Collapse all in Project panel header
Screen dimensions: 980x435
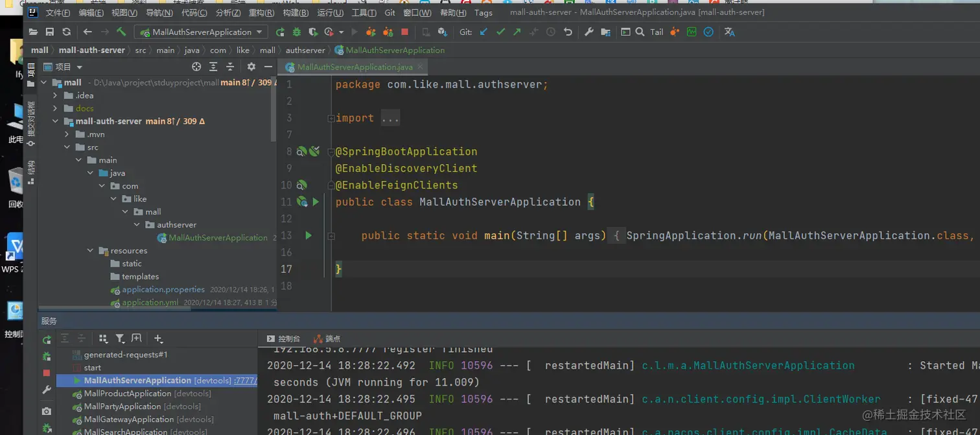pos(230,67)
